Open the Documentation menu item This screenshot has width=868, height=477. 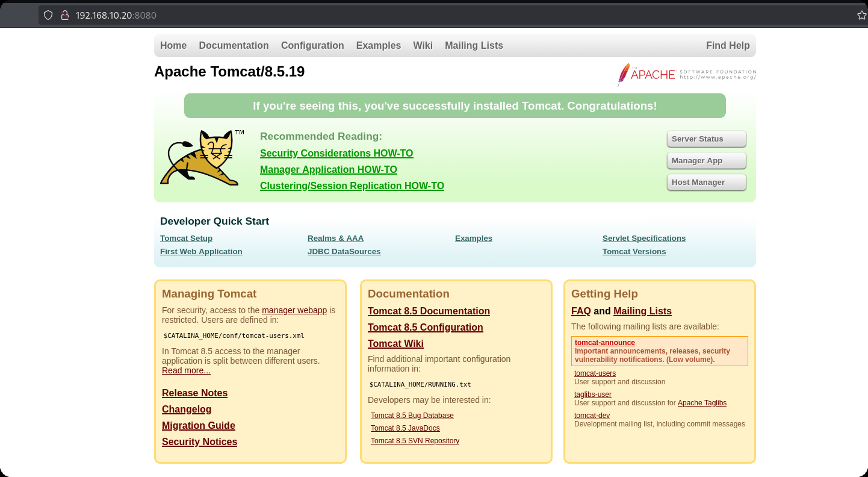pyautogui.click(x=234, y=46)
